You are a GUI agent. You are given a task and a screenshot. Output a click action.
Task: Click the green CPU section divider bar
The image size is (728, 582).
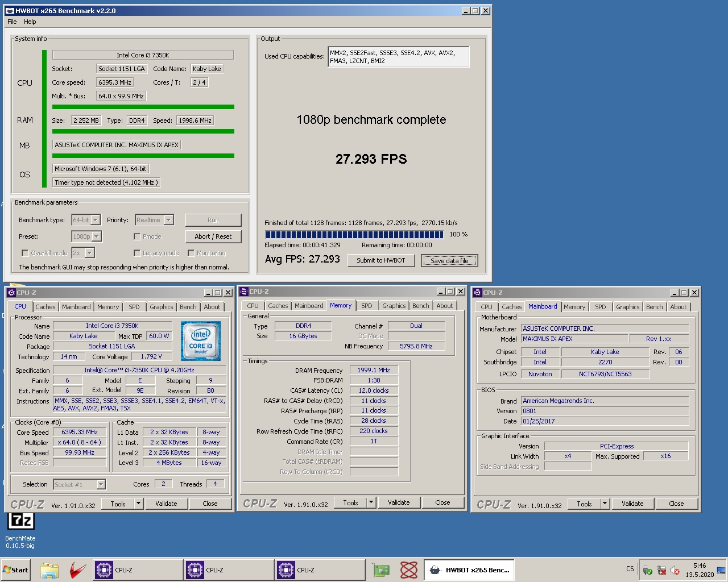point(143,107)
